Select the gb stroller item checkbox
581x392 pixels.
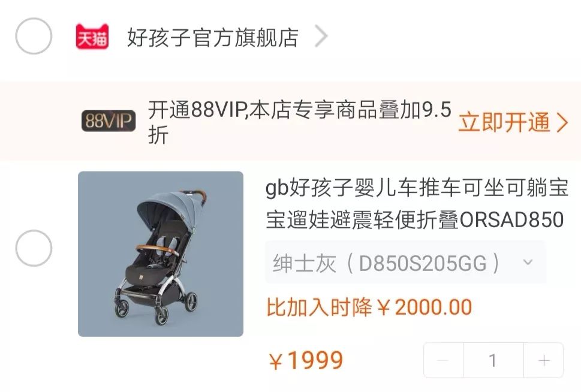click(34, 248)
